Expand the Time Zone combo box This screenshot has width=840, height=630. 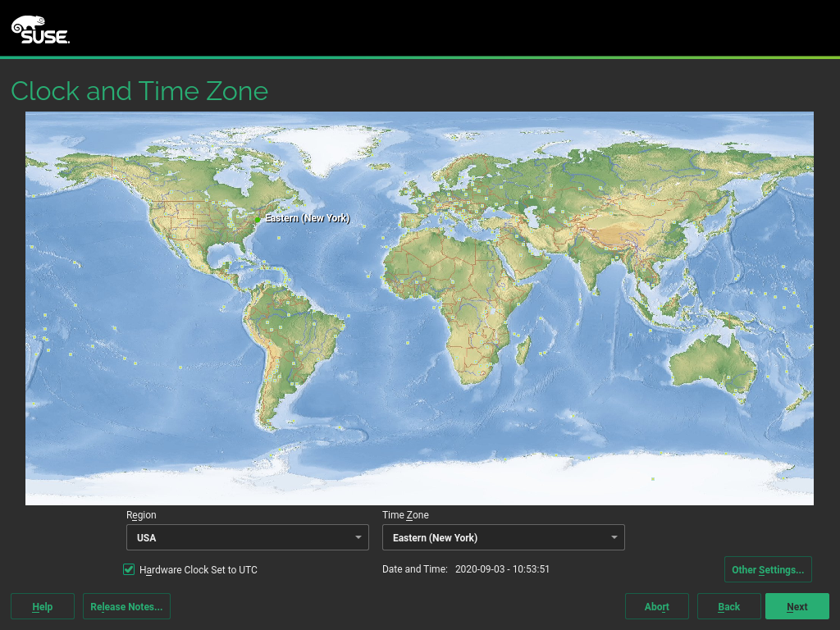click(x=503, y=537)
